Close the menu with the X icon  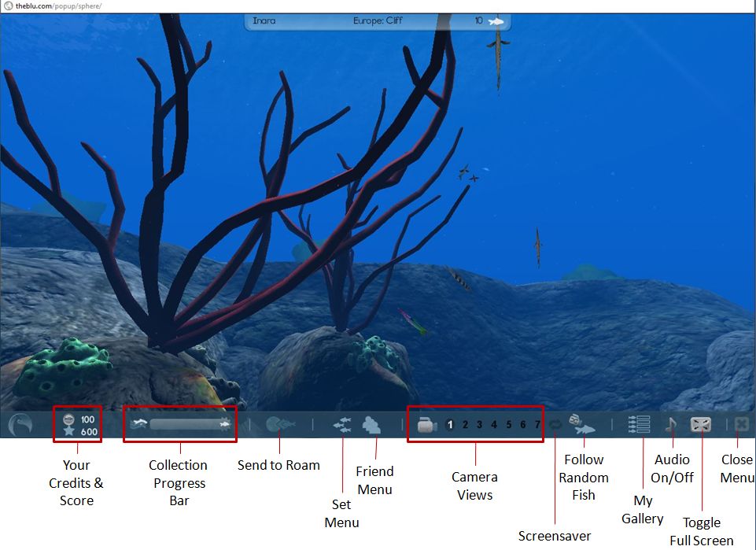741,425
